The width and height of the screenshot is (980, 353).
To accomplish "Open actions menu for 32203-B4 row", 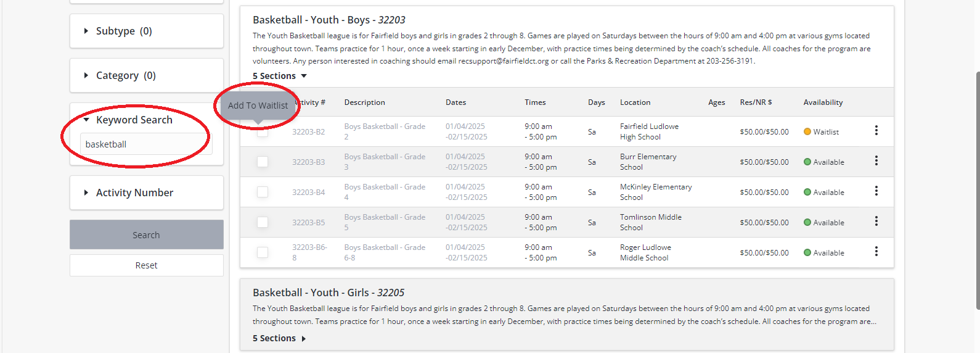I will [x=876, y=191].
